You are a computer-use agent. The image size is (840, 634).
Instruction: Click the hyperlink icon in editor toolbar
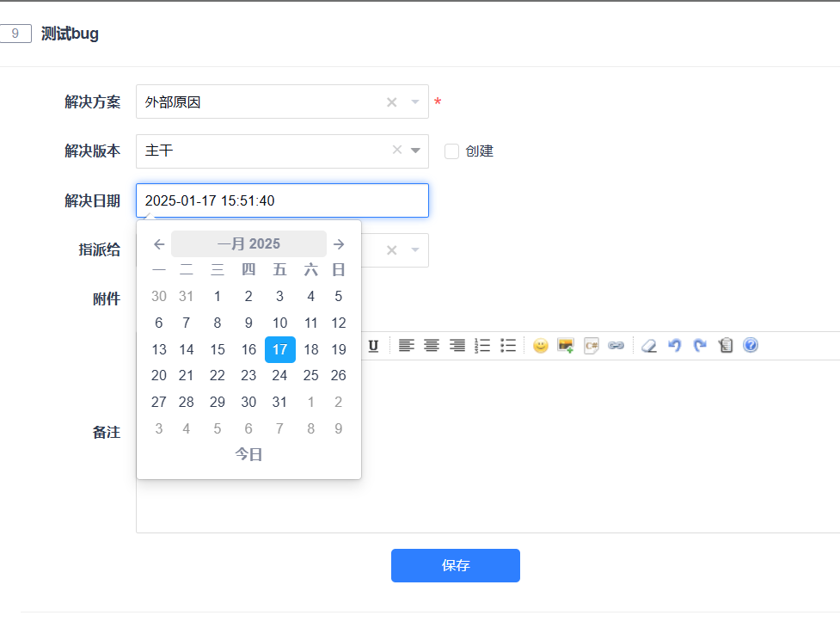click(x=616, y=346)
